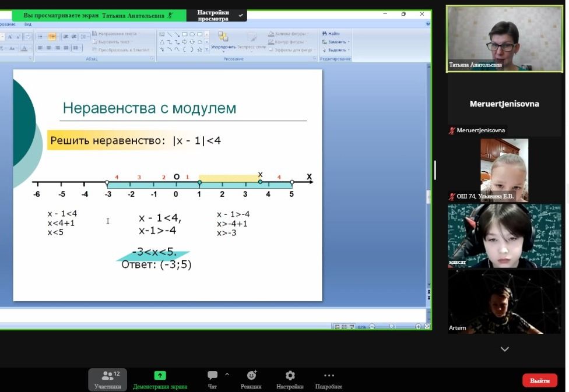Screen dimensions: 569x392
Task: Click the Подробнее three-dots icon
Action: click(329, 376)
